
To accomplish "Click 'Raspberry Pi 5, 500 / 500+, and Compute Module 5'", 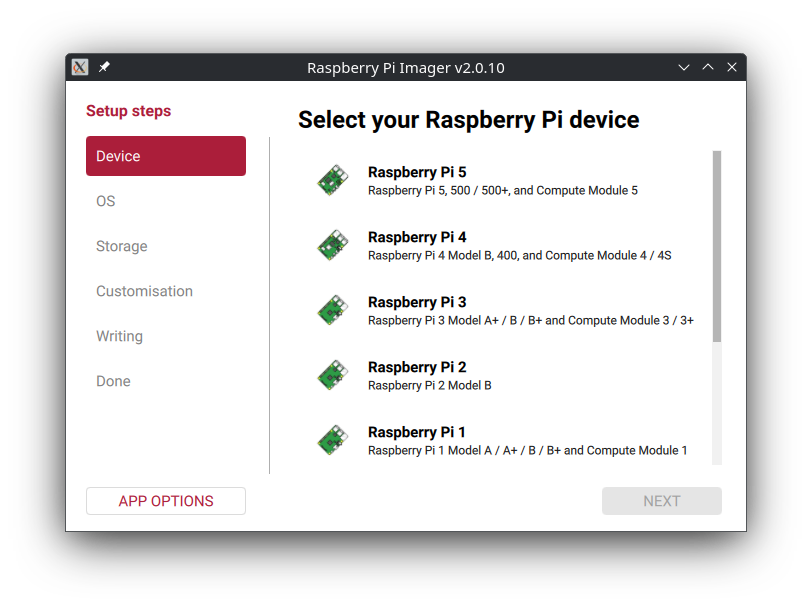I will [503, 191].
